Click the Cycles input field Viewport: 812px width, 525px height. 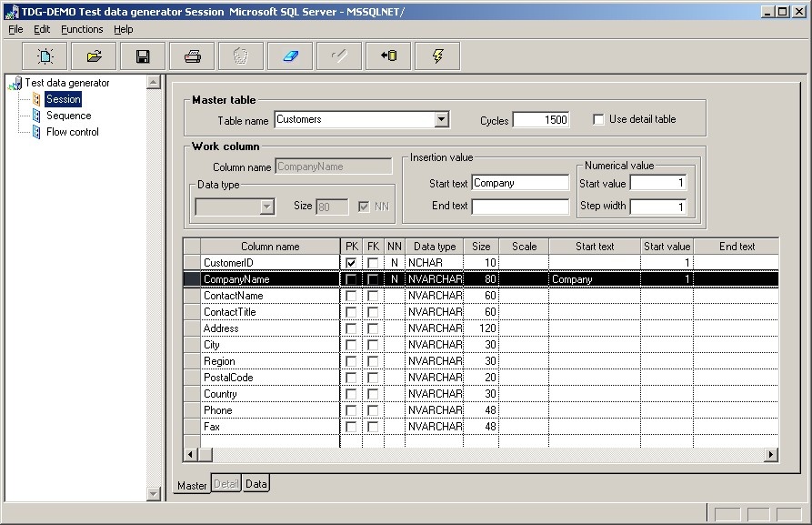pyautogui.click(x=541, y=120)
